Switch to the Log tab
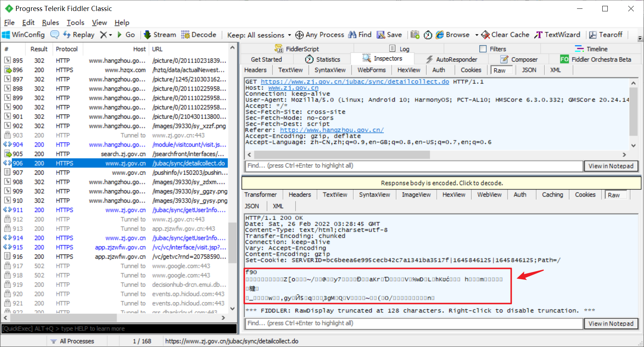The width and height of the screenshot is (644, 347). point(399,49)
